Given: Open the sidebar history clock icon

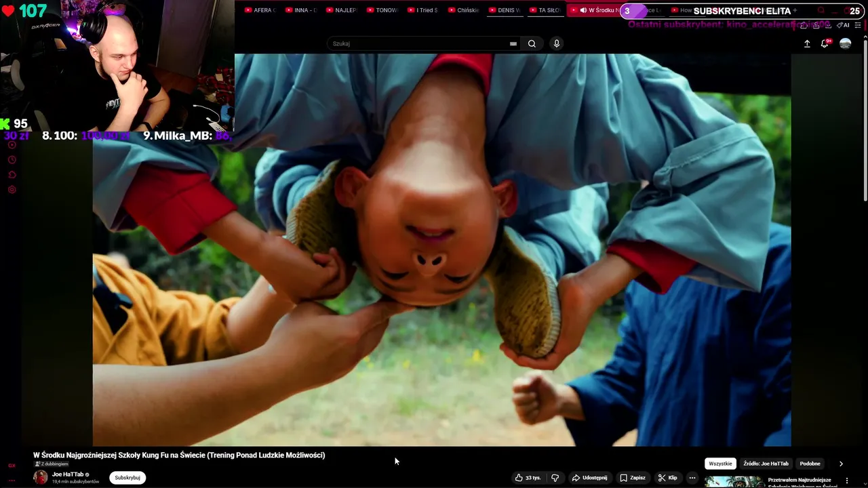Looking at the screenshot, I should pyautogui.click(x=12, y=160).
